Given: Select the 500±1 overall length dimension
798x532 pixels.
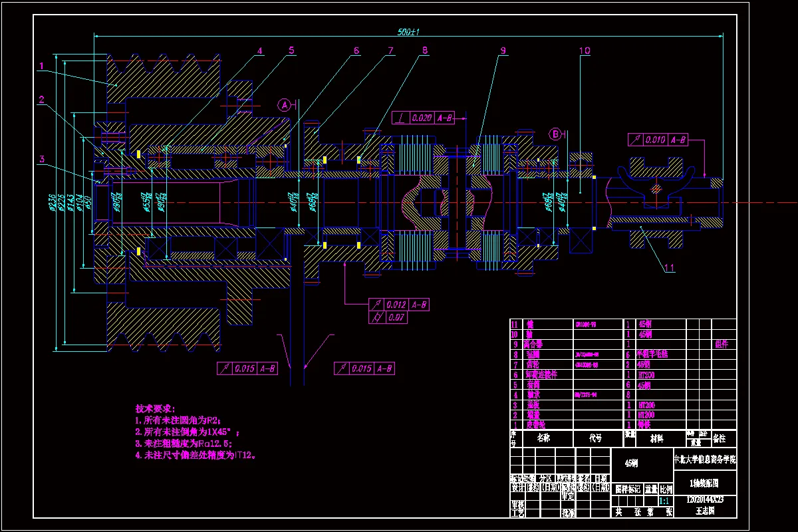Looking at the screenshot, I should point(409,31).
